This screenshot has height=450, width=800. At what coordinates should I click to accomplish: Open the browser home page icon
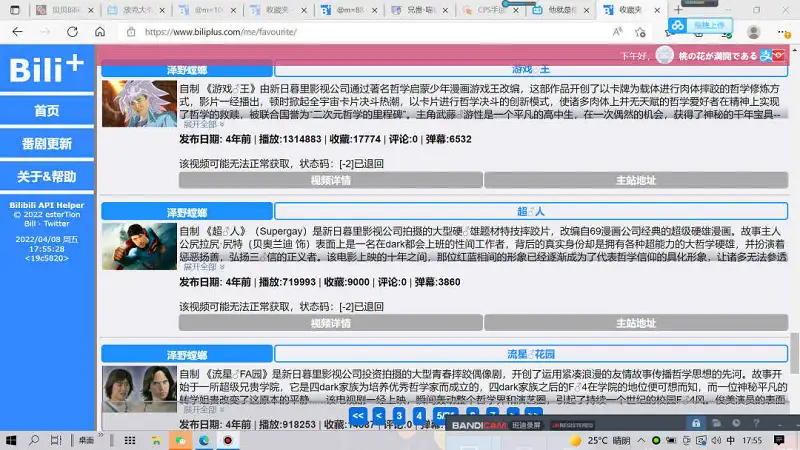pos(100,32)
